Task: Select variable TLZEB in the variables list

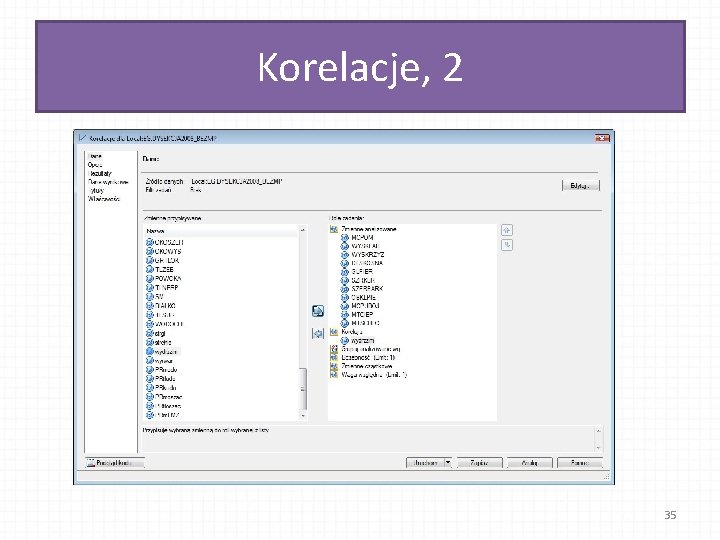Action: [160, 270]
